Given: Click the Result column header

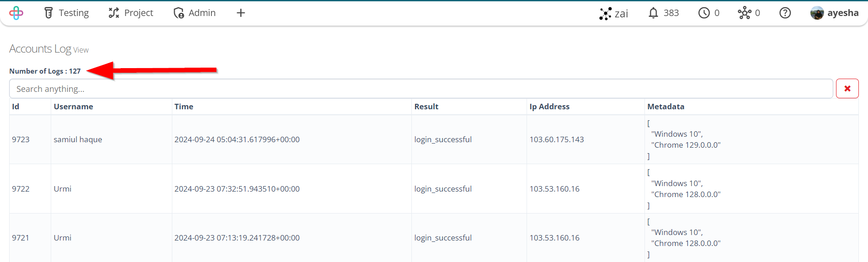Looking at the screenshot, I should click(x=426, y=107).
